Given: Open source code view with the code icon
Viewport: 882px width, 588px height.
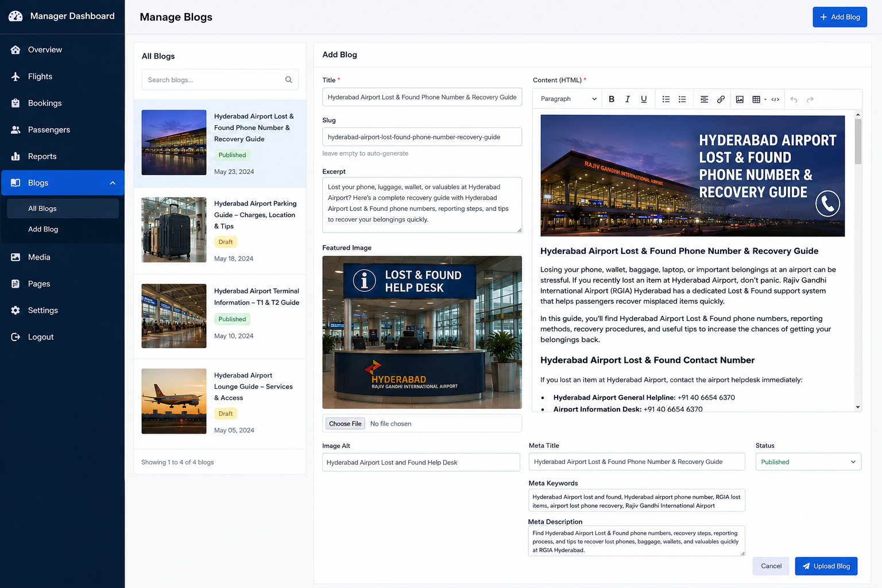Looking at the screenshot, I should (x=775, y=99).
